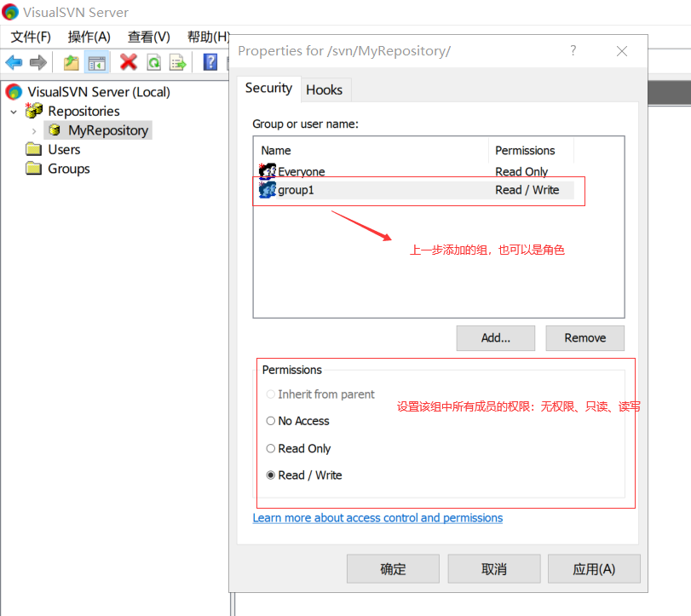Click group1's Read / Write permission cell
691x616 pixels.
(x=527, y=190)
